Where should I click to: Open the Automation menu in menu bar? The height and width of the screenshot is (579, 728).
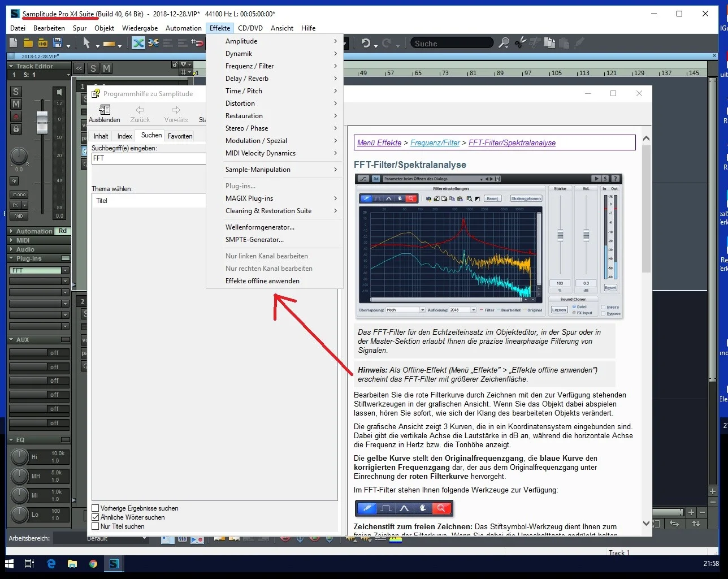tap(184, 28)
